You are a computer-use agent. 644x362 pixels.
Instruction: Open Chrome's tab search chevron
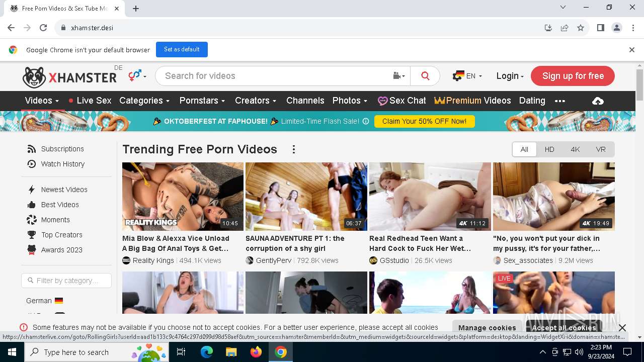click(x=563, y=7)
